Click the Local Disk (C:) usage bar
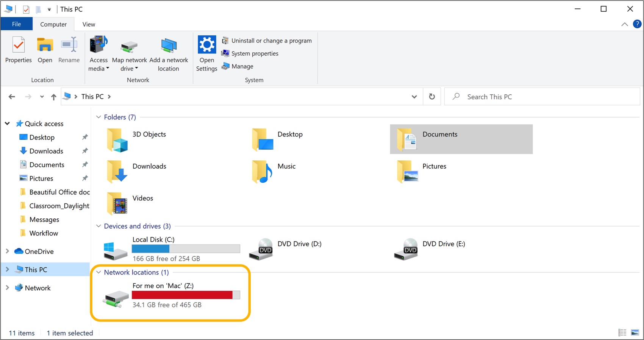 (186, 249)
